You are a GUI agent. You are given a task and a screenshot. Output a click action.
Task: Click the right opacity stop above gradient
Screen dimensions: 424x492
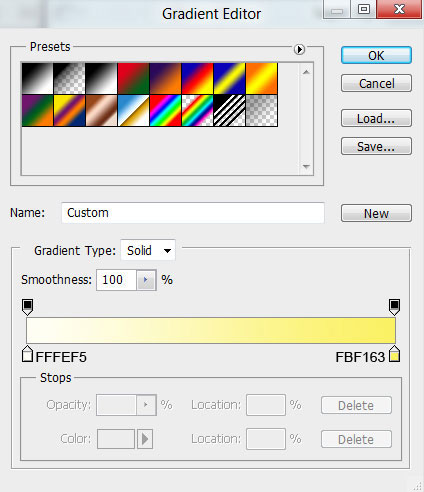click(394, 307)
